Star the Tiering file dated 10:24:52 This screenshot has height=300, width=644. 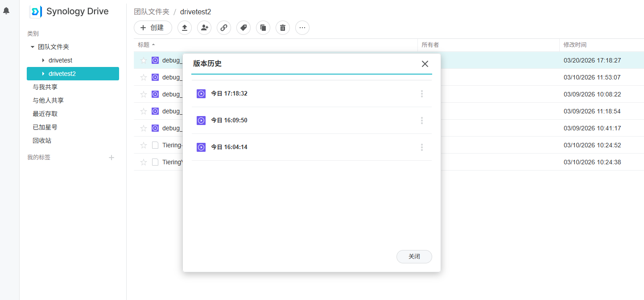[144, 145]
